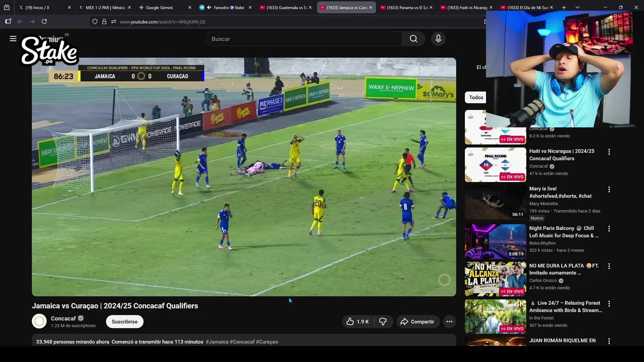Screen dimensions: 644x362
Task: Open the Concacaf channel name link
Action: 63,318
